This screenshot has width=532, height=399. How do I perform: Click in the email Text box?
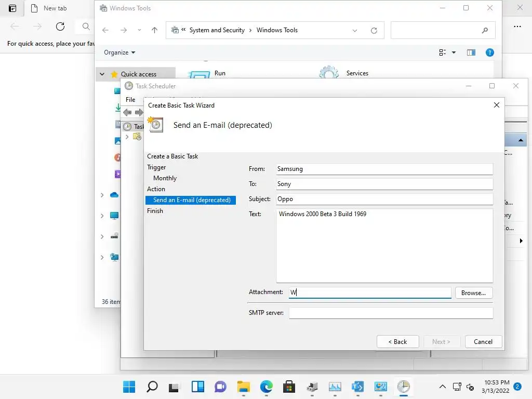click(384, 245)
